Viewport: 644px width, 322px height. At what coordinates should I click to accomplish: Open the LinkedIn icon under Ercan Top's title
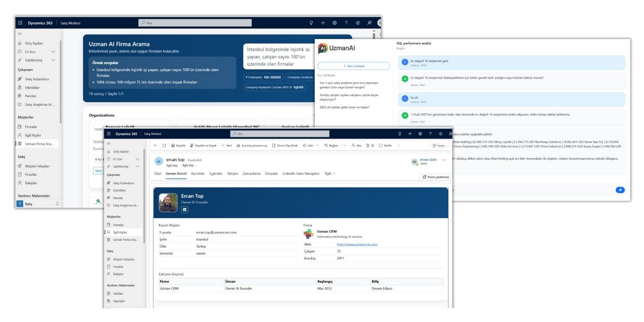point(185,210)
